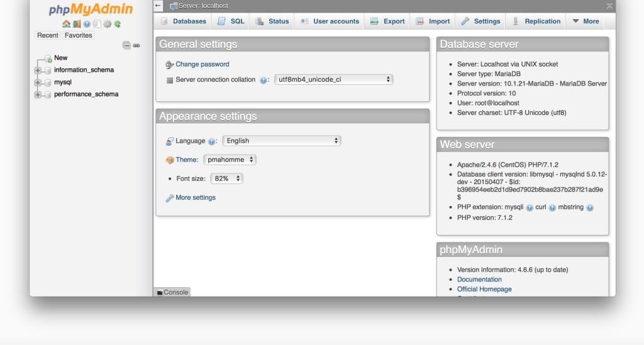The image size is (644, 345).
Task: Open the Documentation link
Action: (x=479, y=280)
